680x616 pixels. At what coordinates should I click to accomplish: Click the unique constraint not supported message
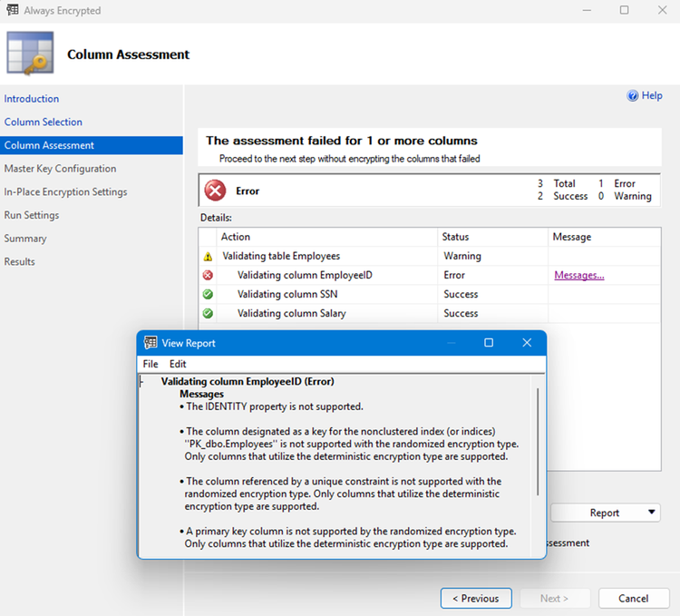(x=340, y=494)
